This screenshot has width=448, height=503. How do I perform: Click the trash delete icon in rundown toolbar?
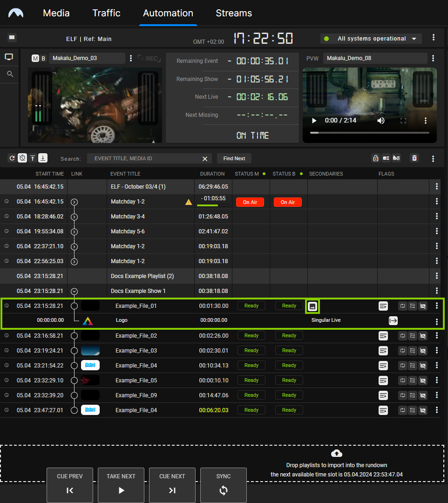pos(414,158)
